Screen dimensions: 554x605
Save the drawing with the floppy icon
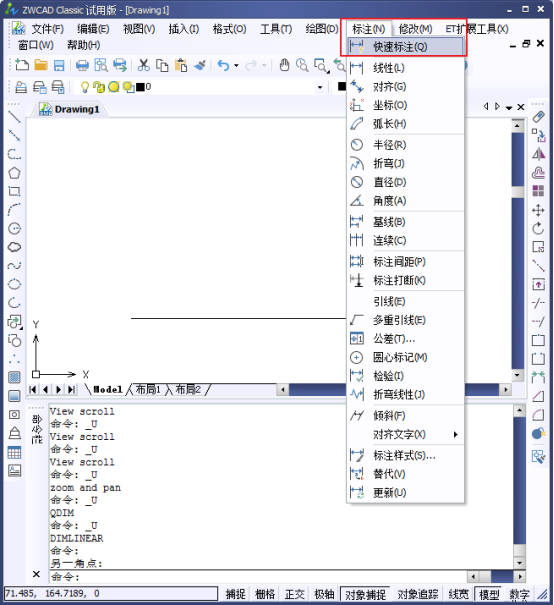(59, 65)
